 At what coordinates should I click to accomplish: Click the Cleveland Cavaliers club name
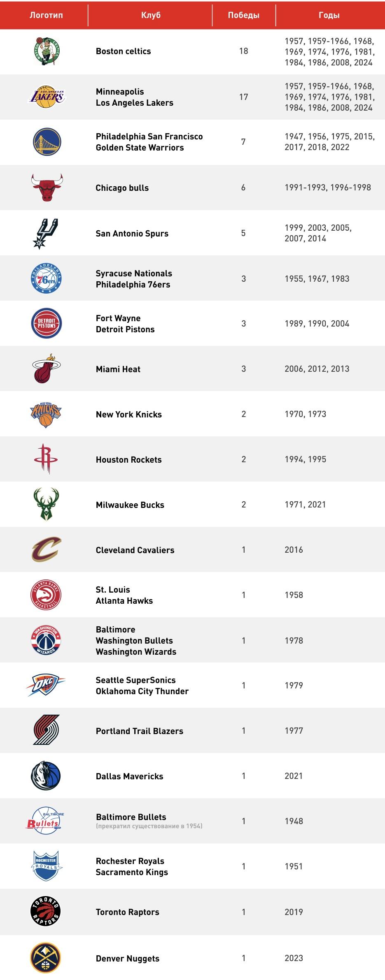pyautogui.click(x=135, y=550)
